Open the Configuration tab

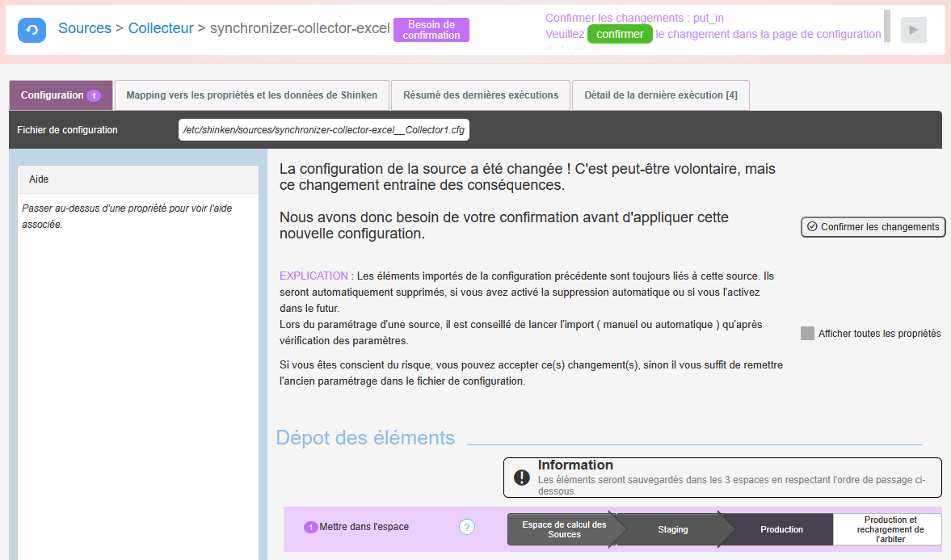(x=53, y=95)
